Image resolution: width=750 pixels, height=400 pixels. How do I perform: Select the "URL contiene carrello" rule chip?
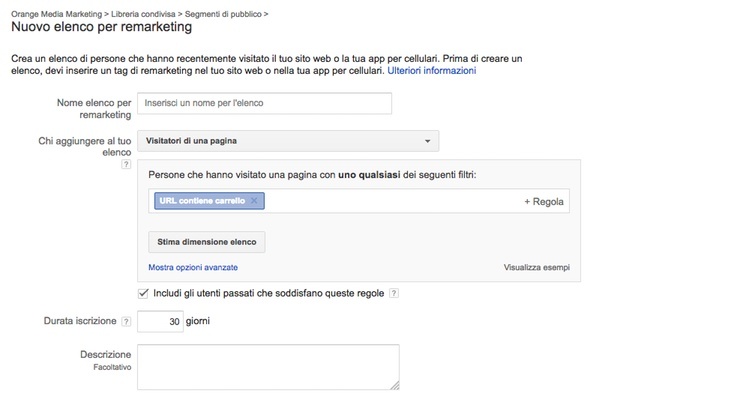(202, 201)
